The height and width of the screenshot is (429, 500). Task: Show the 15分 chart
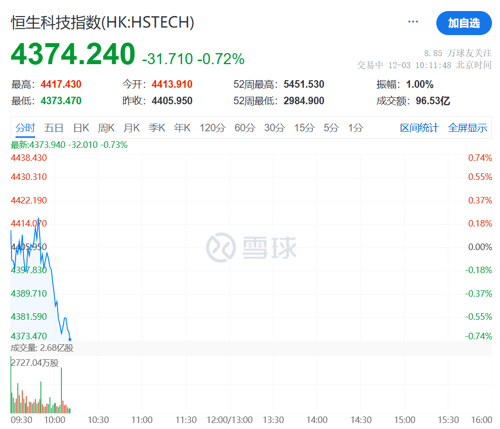coord(304,128)
